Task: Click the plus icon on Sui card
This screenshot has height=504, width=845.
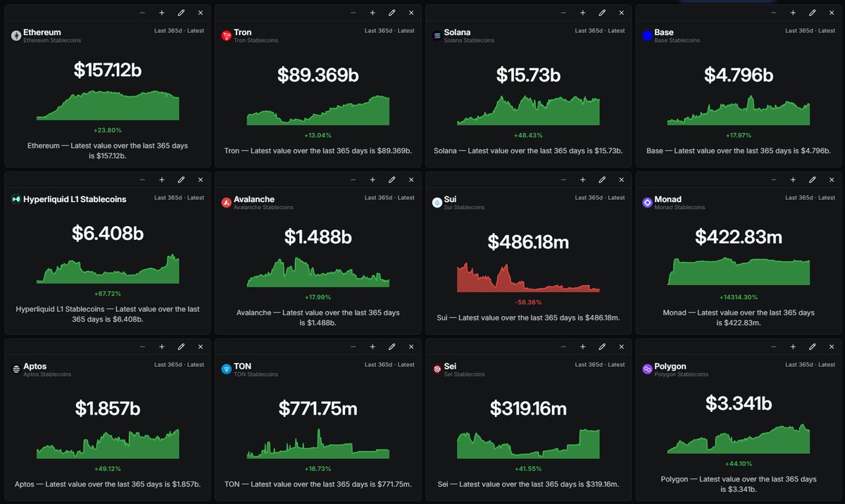Action: click(583, 180)
